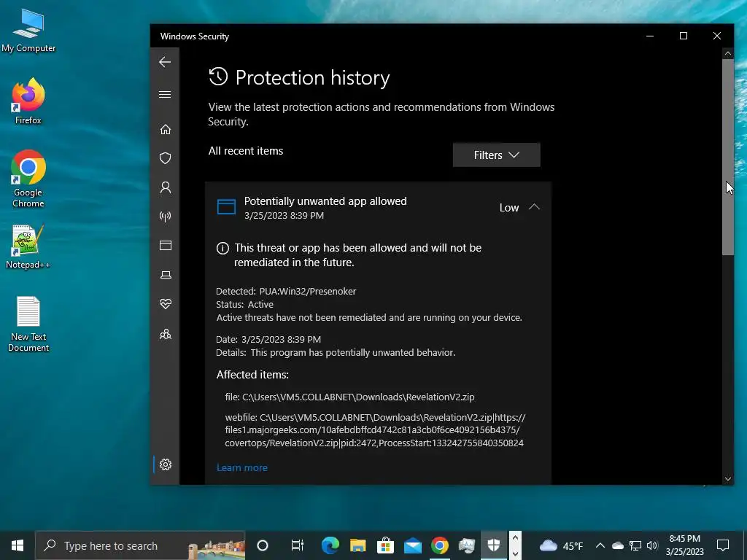Open Cortana circle icon on taskbar
The width and height of the screenshot is (747, 560).
click(x=263, y=545)
